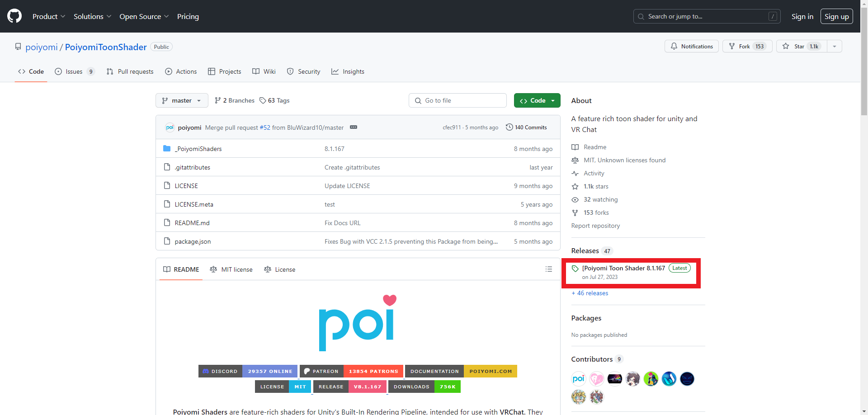This screenshot has width=868, height=415.
Task: Open the Actions tab
Action: [181, 71]
